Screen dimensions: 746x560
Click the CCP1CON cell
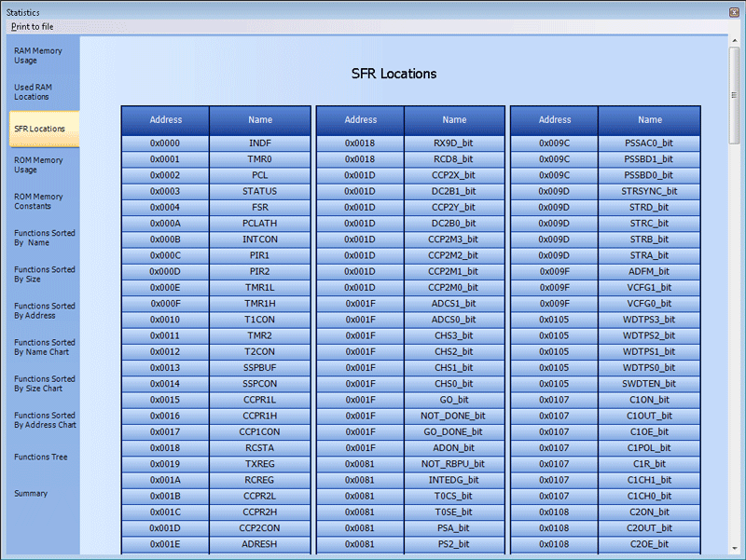(x=260, y=432)
